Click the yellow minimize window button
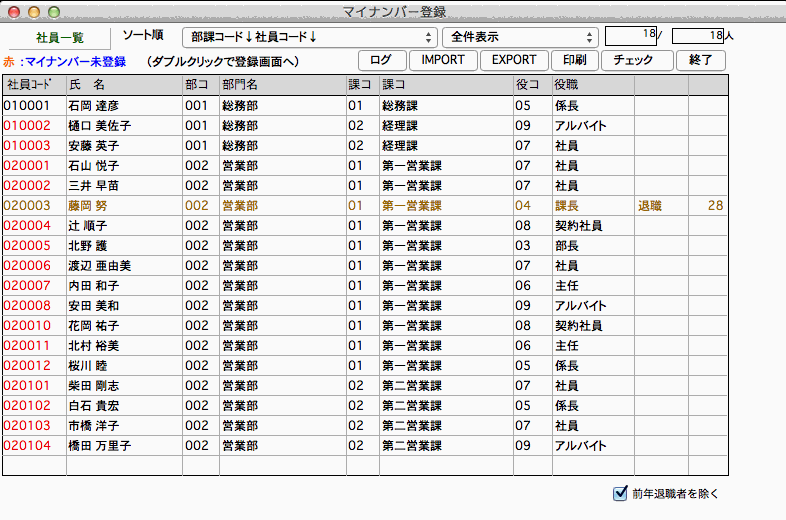Screen dimensions: 786x520 coord(33,12)
